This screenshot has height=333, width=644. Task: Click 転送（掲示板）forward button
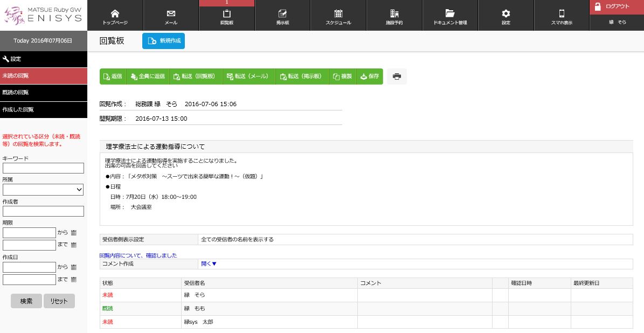(302, 77)
